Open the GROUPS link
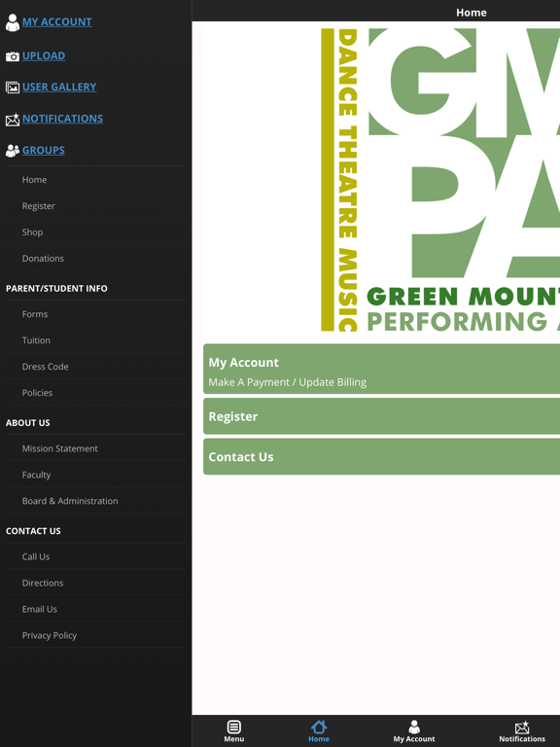 (44, 150)
